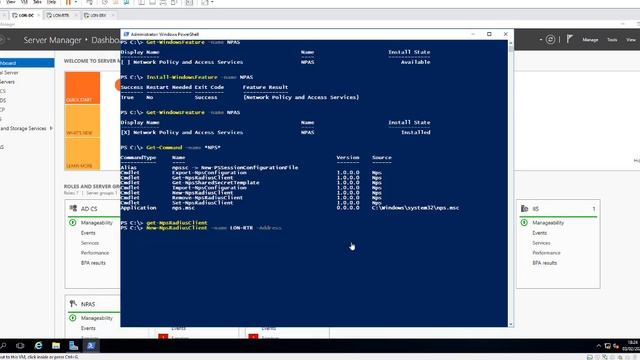
Task: Click the NPAS role tile header
Action: point(88,304)
